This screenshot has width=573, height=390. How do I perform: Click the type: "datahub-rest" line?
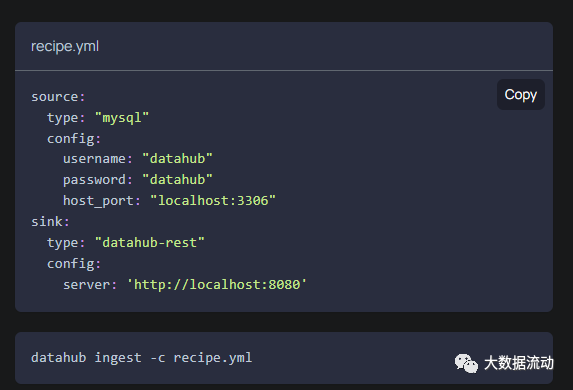[126, 243]
